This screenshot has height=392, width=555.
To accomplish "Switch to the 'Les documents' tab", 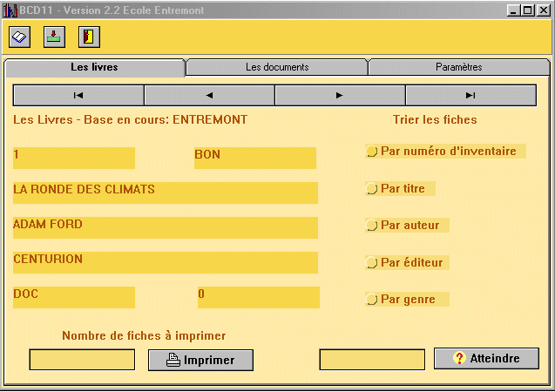I will click(277, 67).
